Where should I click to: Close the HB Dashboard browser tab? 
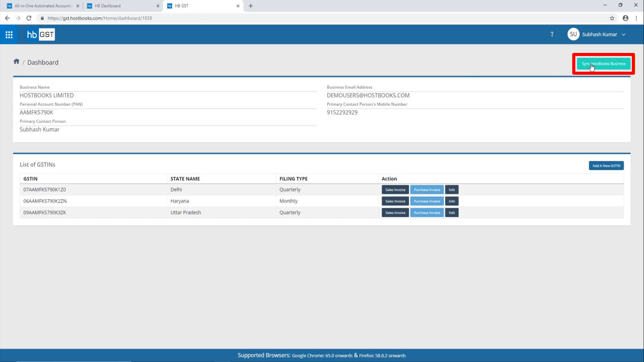158,6
